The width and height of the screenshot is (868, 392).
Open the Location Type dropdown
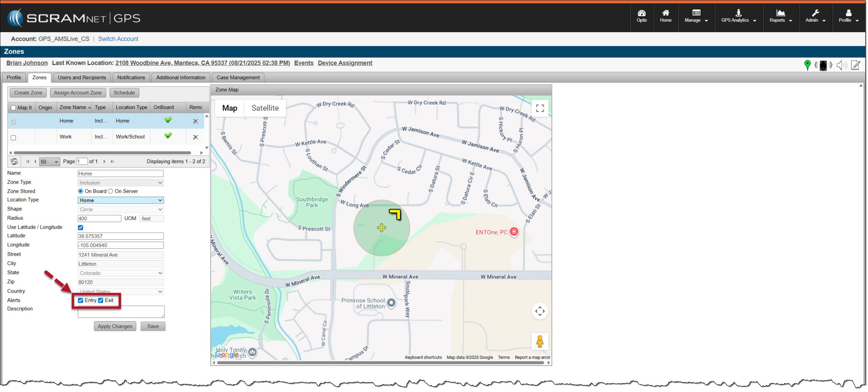click(x=120, y=200)
